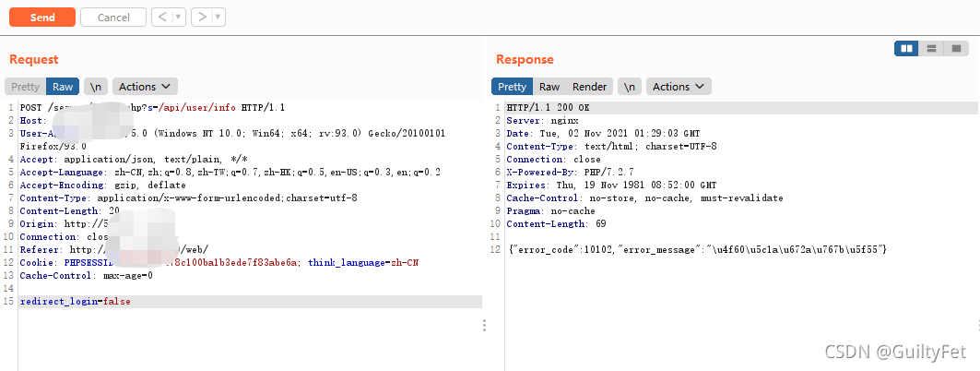Select the combined tabbed layout icon
980x371 pixels.
[956, 48]
